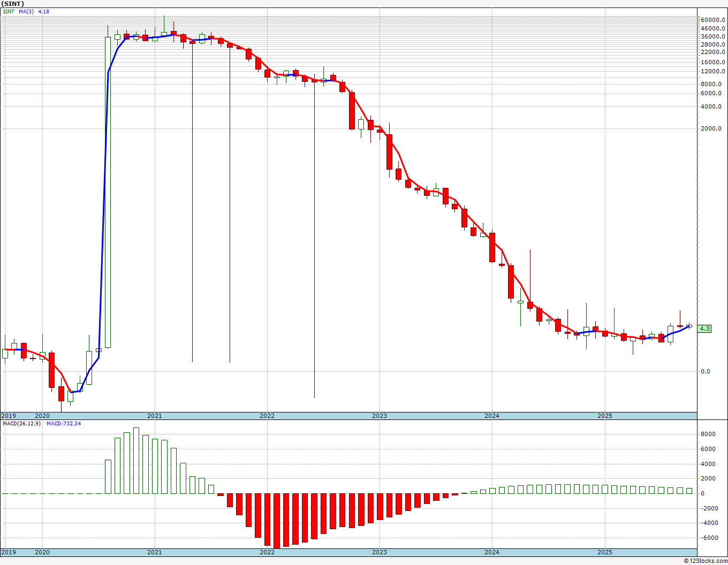
Task: Click 2024 on the price chart time axis
Action: [492, 416]
